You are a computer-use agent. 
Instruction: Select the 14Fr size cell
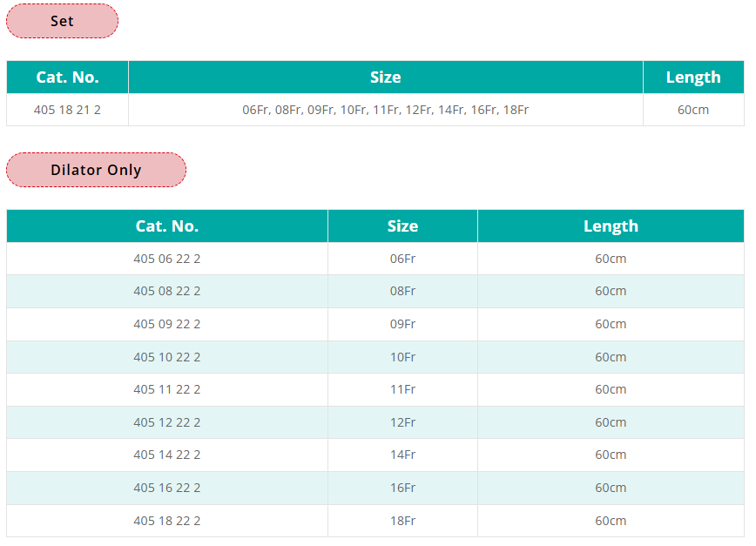click(402, 455)
